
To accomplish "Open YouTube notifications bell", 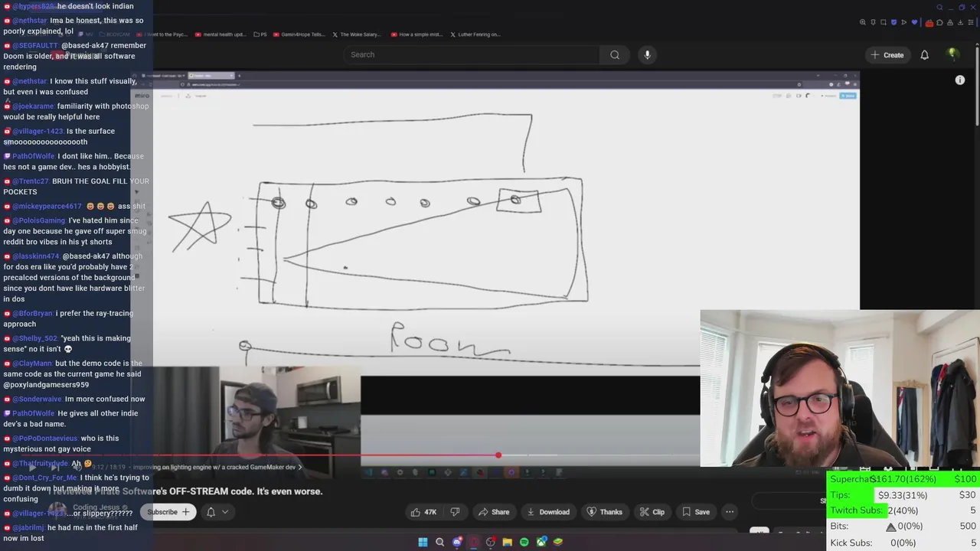I will tap(924, 54).
